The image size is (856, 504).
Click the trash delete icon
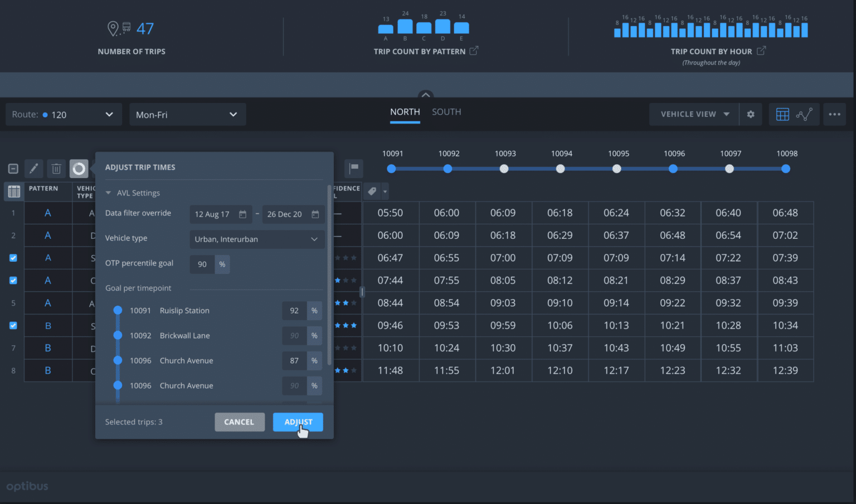(56, 168)
